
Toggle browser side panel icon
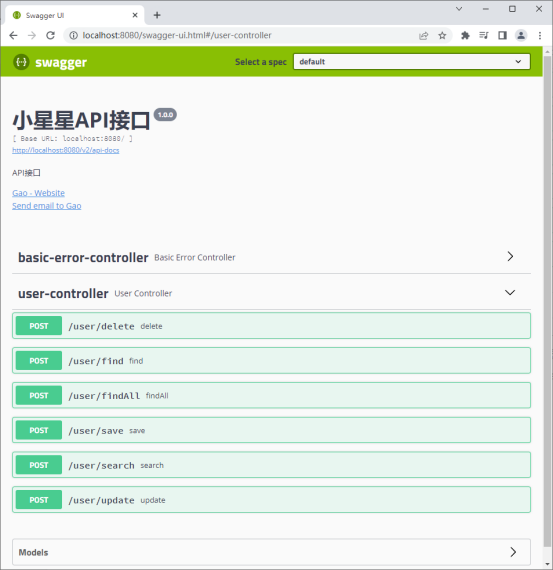point(502,35)
